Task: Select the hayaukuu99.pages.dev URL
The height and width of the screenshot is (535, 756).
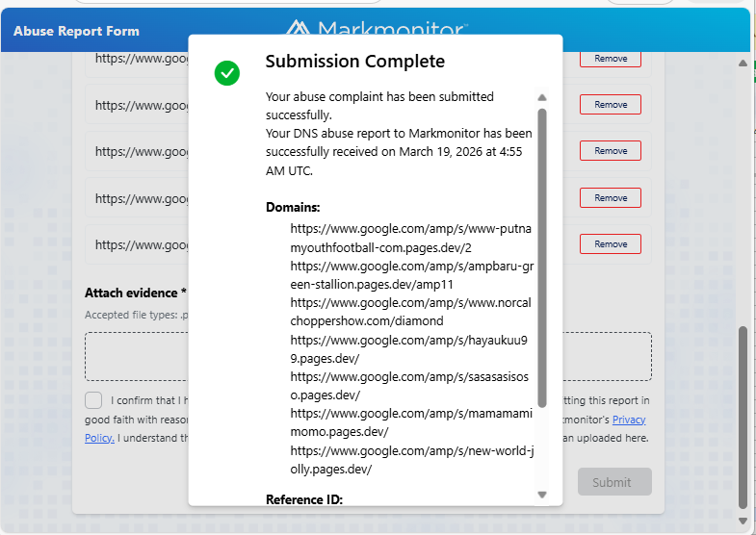Action: [409, 349]
